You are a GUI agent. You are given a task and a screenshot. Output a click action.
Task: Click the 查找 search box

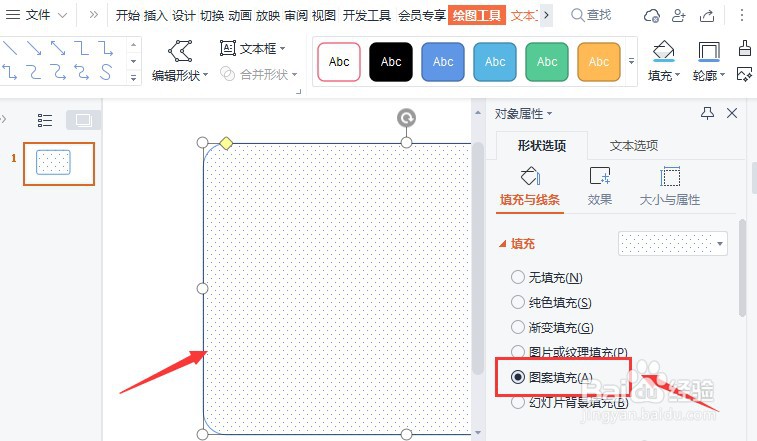tap(591, 15)
